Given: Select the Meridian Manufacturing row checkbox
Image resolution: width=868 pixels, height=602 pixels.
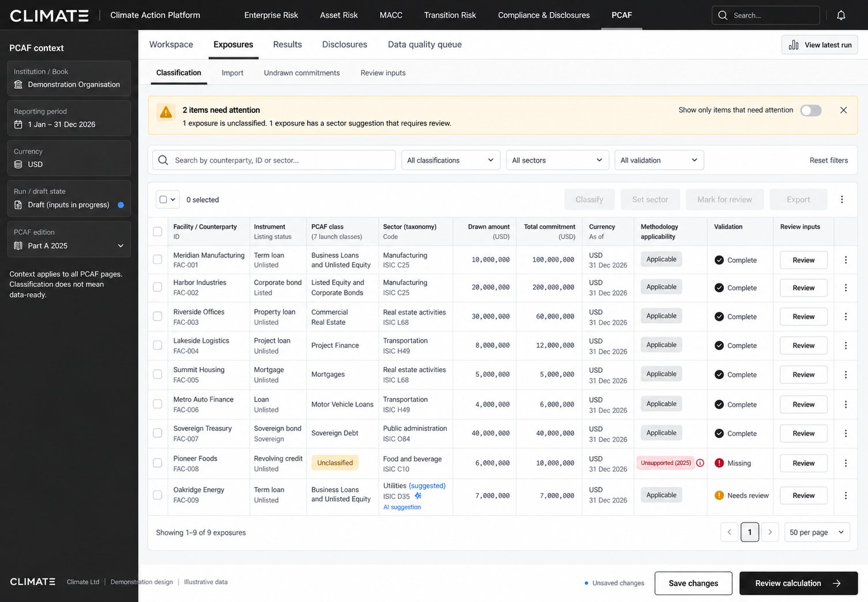Looking at the screenshot, I should [x=157, y=259].
